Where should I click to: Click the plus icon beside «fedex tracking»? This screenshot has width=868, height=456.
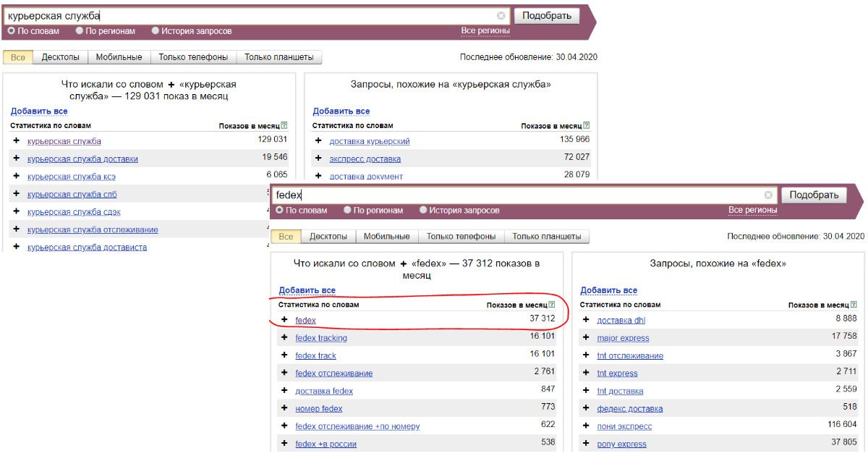(x=284, y=337)
